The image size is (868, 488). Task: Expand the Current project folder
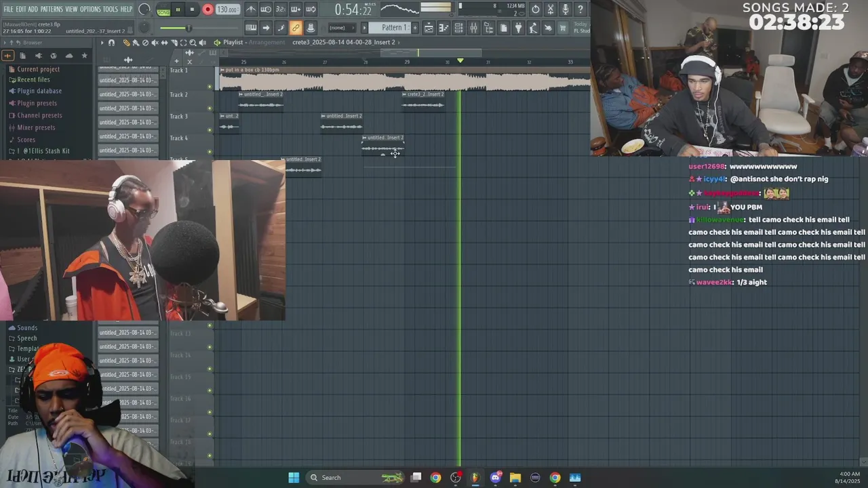click(38, 69)
